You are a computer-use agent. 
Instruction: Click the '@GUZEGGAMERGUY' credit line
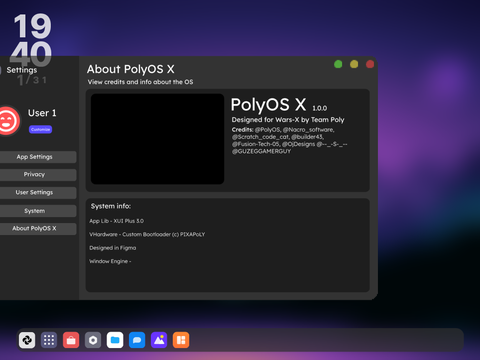(x=262, y=151)
